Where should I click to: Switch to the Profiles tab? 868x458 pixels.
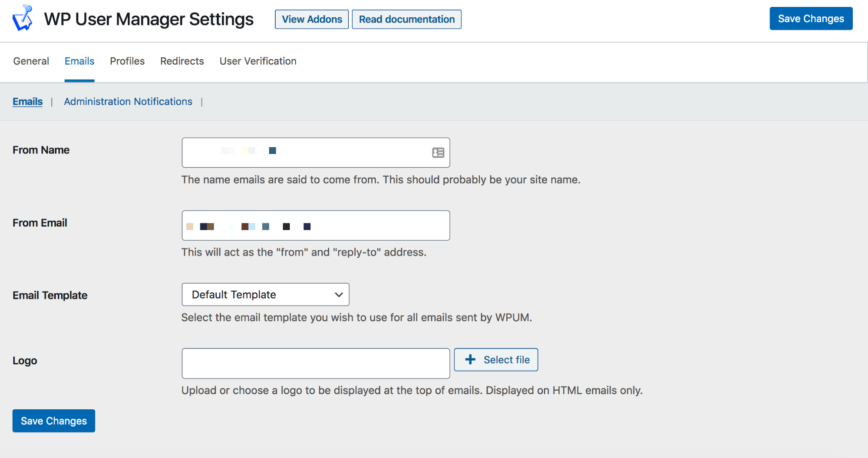coord(127,61)
